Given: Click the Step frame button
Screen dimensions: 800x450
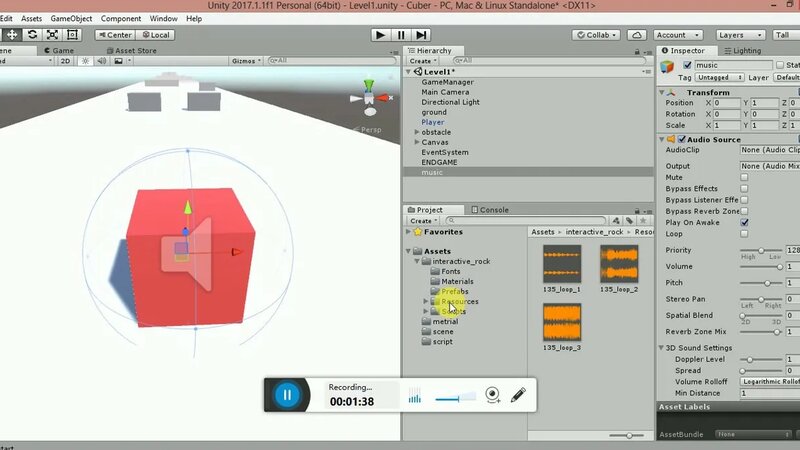Looking at the screenshot, I should [421, 35].
